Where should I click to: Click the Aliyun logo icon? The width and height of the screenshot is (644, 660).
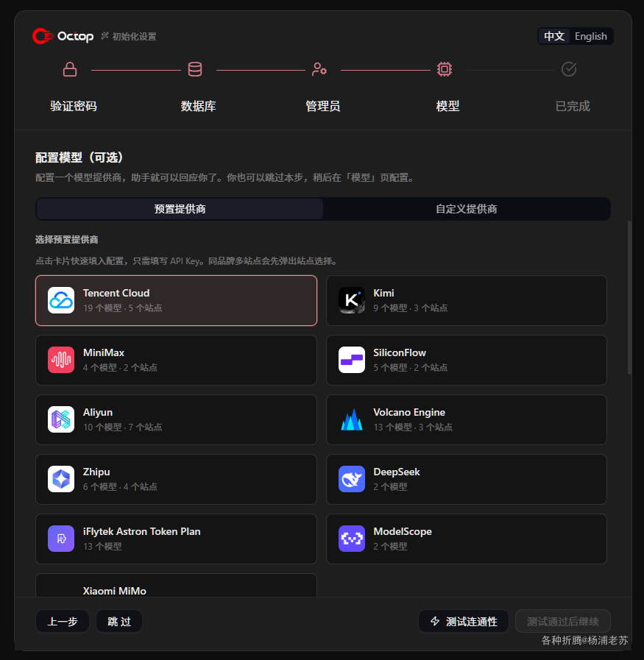[61, 419]
